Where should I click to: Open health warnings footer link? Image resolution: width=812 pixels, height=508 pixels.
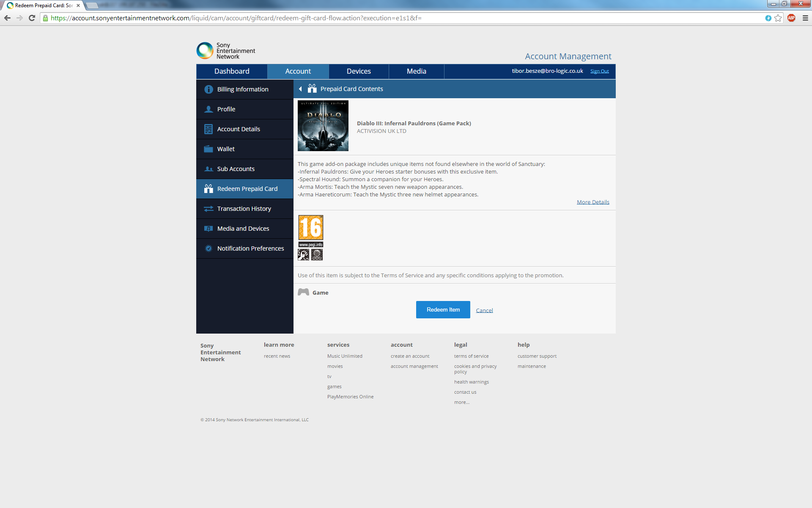coord(472,382)
